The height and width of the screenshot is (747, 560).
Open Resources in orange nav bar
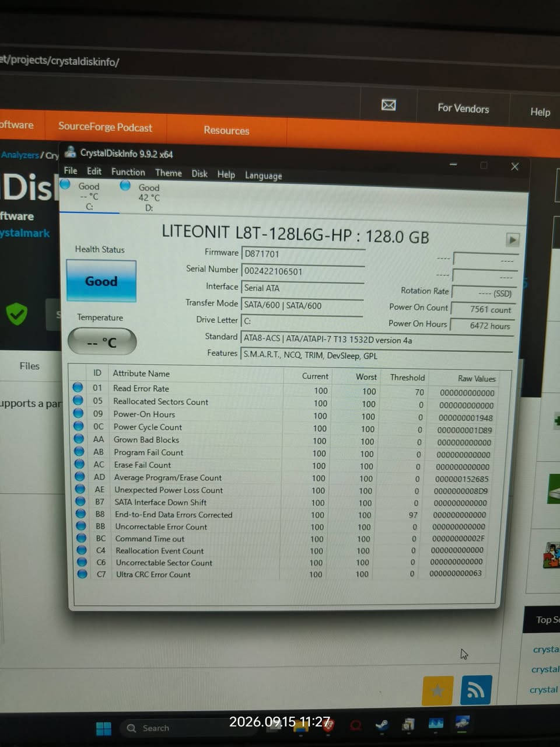click(x=226, y=130)
